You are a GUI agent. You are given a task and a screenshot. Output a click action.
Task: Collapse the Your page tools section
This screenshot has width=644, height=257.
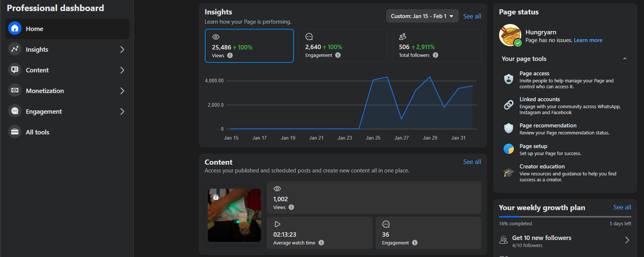pos(624,59)
